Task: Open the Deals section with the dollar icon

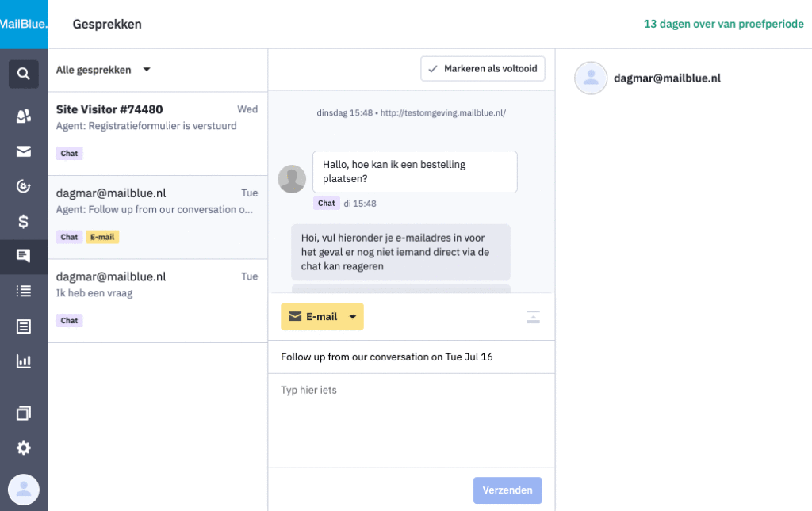Action: 23,220
